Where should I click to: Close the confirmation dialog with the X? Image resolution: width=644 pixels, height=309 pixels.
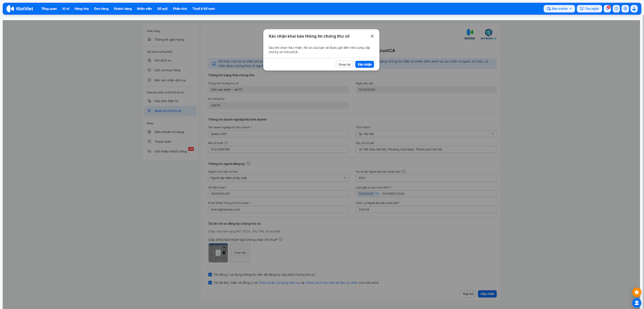point(372,36)
